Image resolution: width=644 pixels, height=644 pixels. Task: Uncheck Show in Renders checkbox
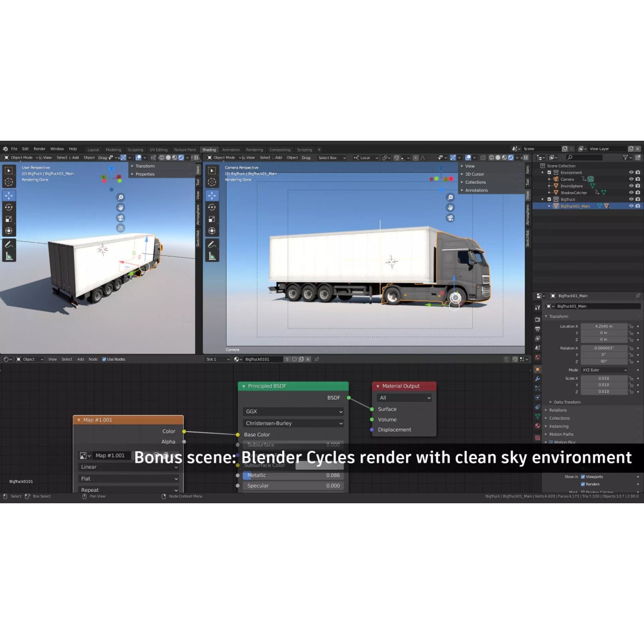click(583, 484)
